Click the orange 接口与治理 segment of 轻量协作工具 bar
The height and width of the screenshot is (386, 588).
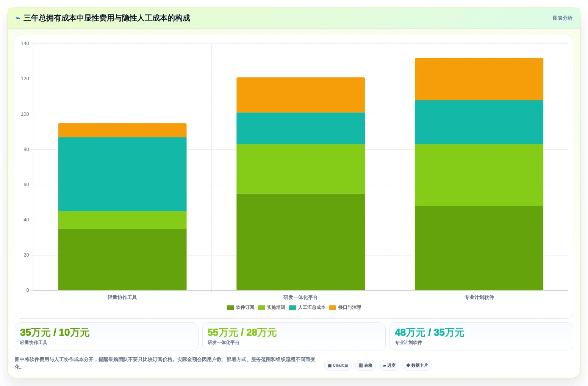[x=122, y=130]
